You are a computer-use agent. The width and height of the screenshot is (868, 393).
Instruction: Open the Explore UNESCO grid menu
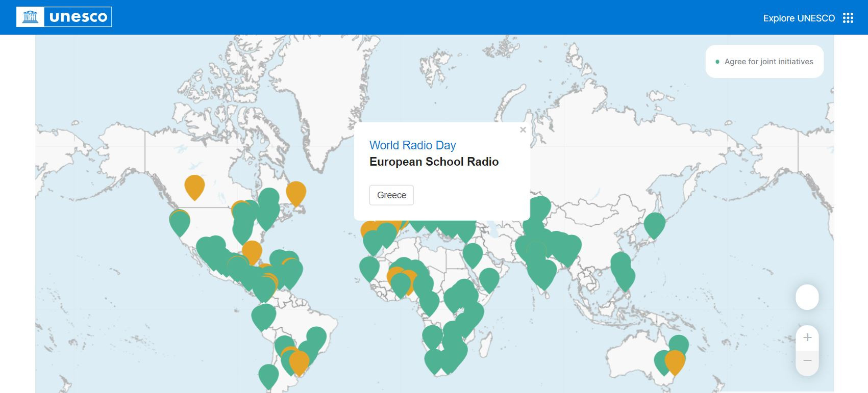848,18
